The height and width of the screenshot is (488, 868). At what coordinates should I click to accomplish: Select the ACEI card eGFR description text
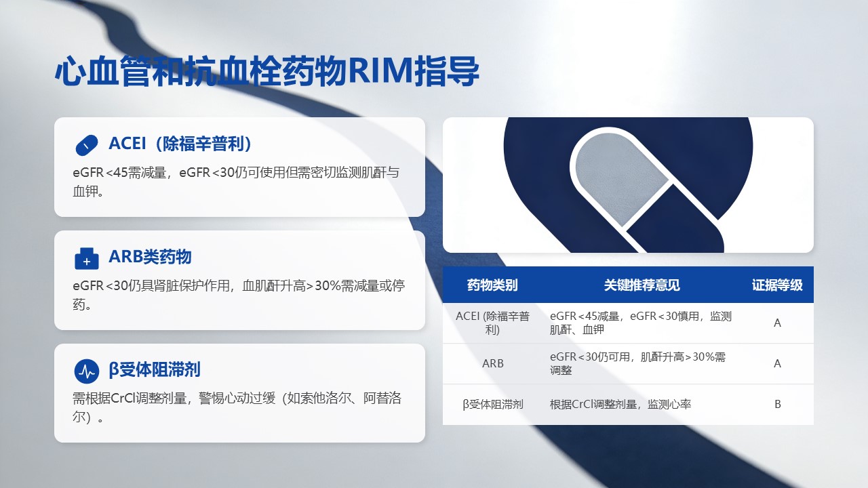[x=236, y=182]
